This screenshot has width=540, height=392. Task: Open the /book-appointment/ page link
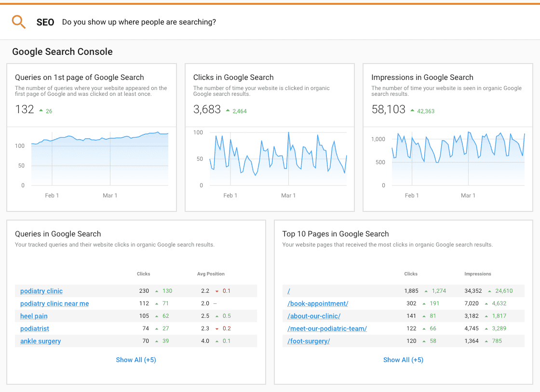[x=317, y=303]
